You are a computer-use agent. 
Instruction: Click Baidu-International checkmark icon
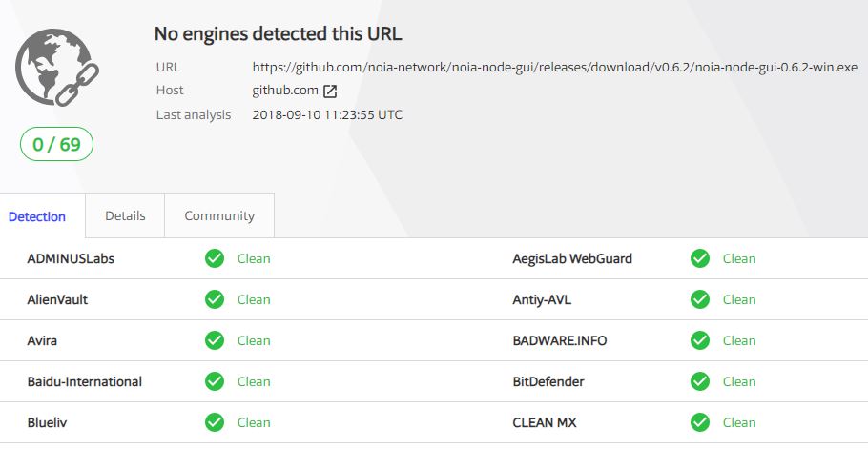click(x=215, y=381)
